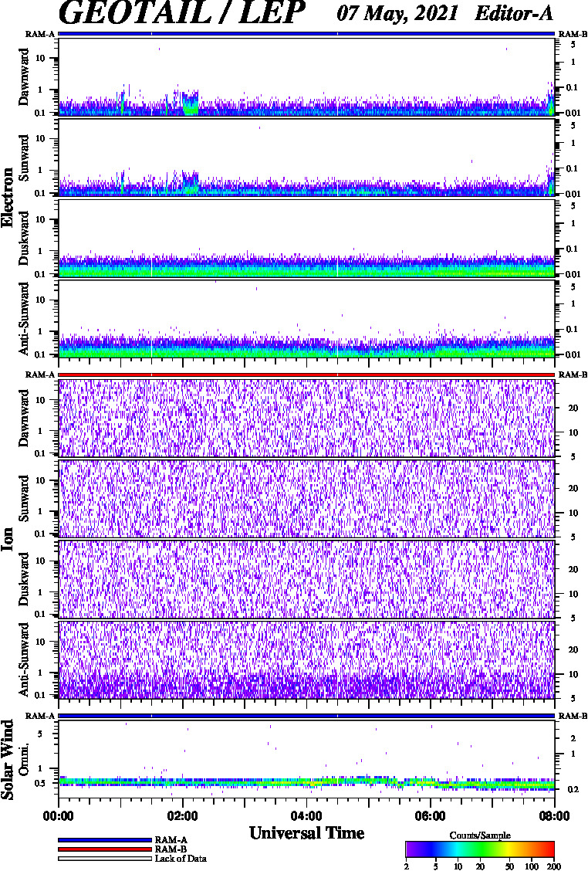588x871 pixels.
Task: Click the RAM-A label left of the Electron bar
Action: tap(40, 34)
